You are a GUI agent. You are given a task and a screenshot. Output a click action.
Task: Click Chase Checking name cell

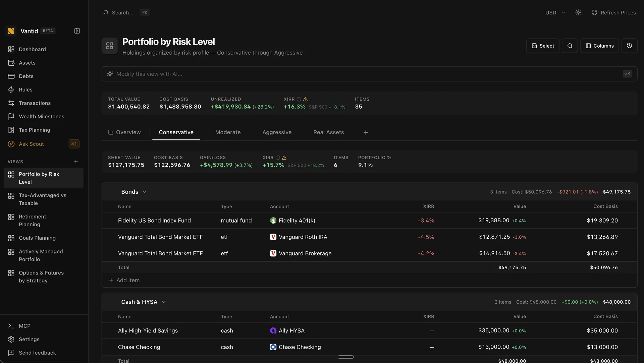139,347
